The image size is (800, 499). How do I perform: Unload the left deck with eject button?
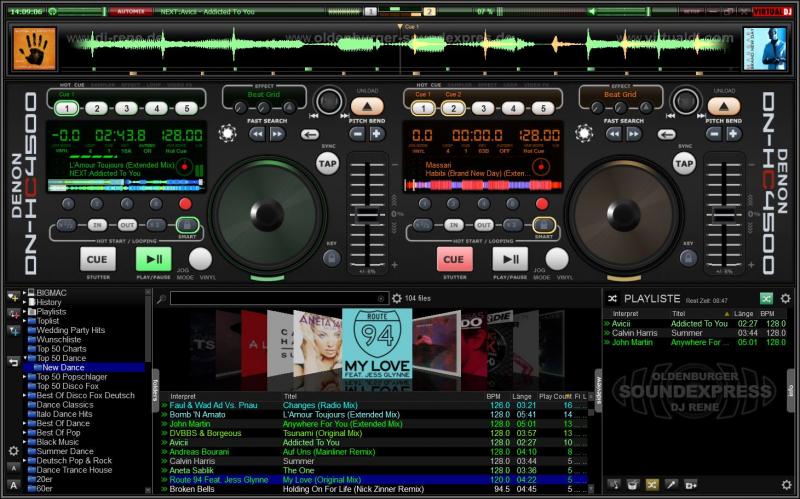pos(367,106)
